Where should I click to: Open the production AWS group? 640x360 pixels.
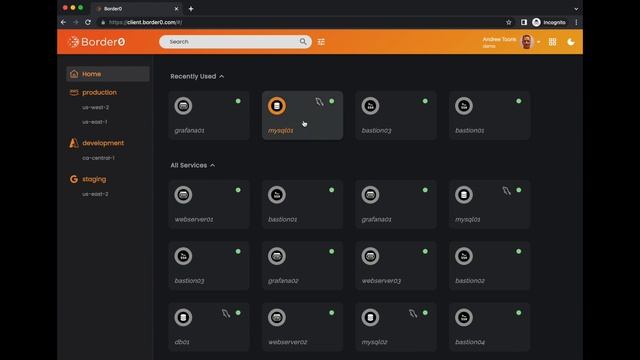click(x=99, y=92)
